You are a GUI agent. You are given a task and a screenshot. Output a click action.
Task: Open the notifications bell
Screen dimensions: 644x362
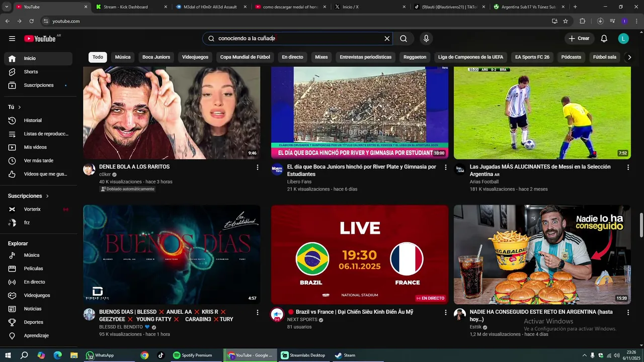click(x=604, y=39)
